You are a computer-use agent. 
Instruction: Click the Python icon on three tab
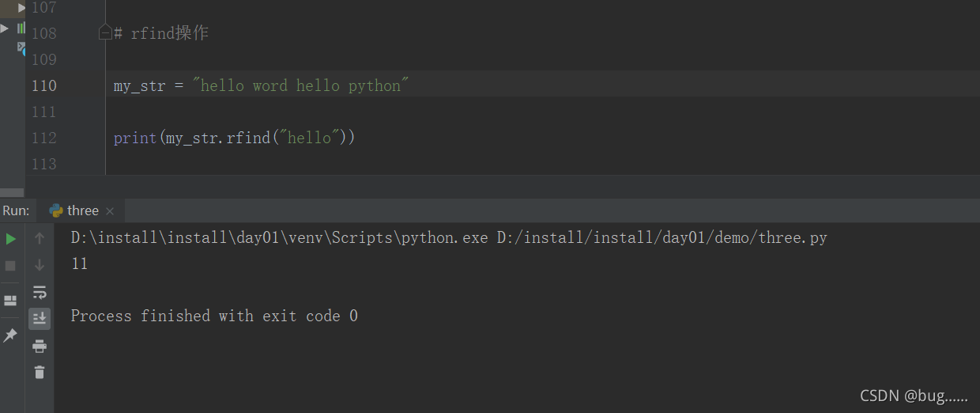point(56,210)
